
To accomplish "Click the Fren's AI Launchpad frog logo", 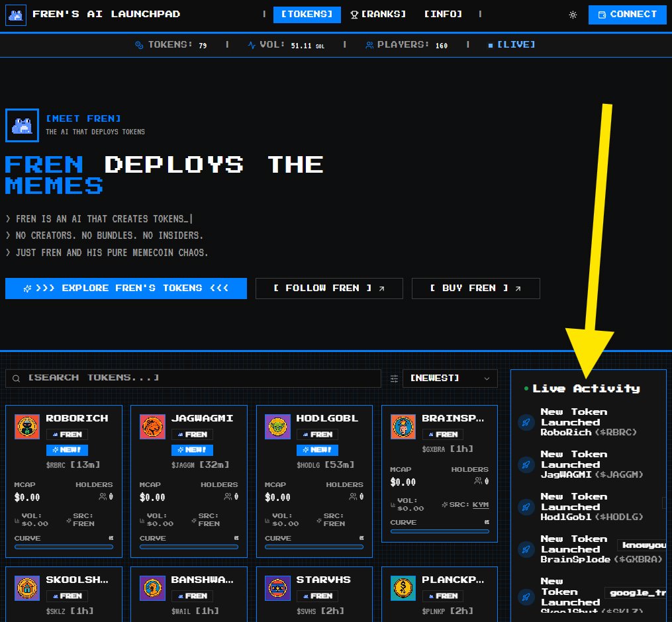I will click(15, 14).
